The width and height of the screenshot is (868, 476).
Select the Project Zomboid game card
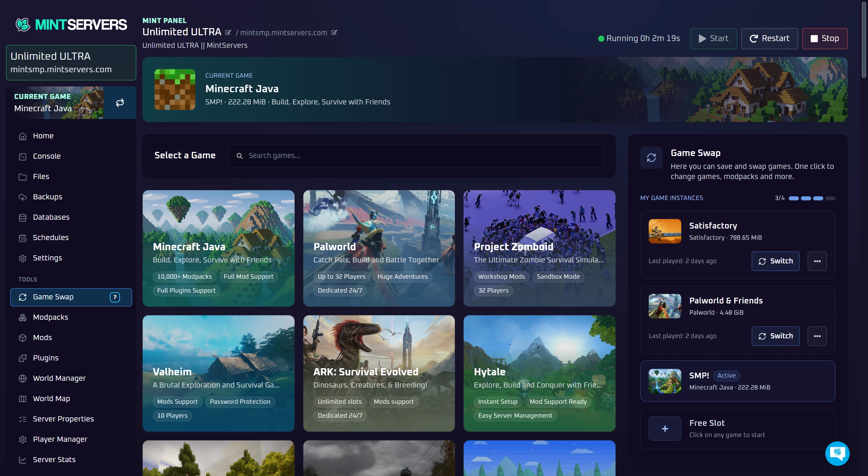coord(540,248)
